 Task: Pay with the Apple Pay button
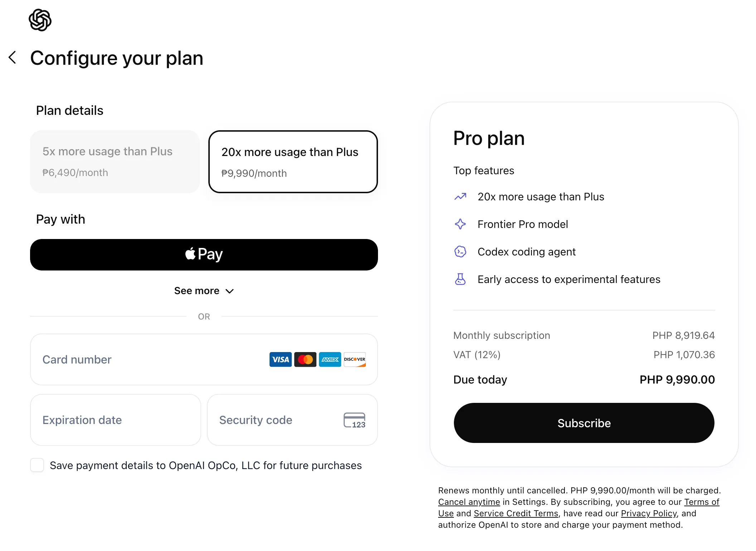[x=204, y=255]
